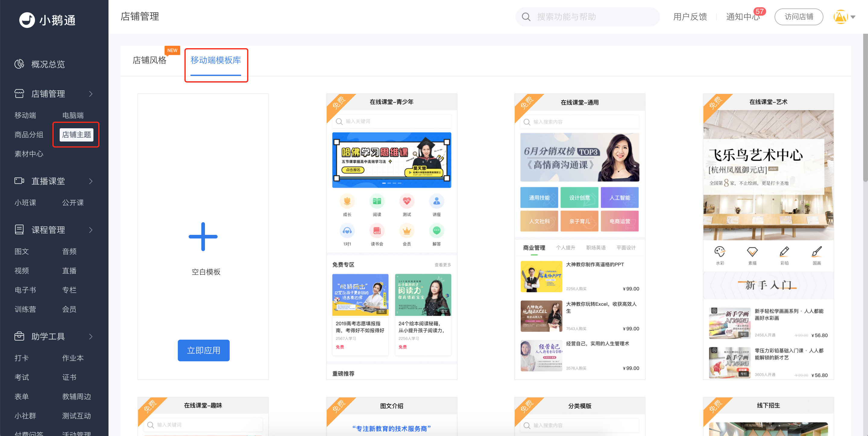Click the 搜索功能与帮助 search field
The image size is (868, 436).
pos(587,17)
